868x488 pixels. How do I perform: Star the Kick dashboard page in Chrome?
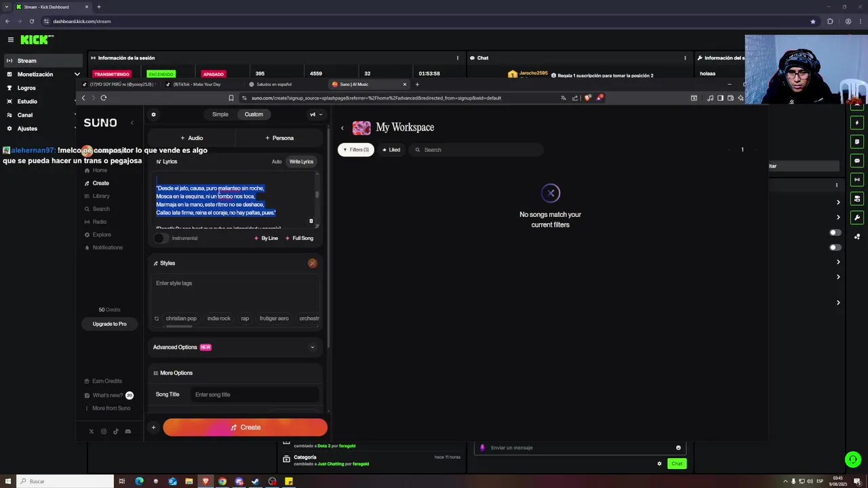[812, 21]
